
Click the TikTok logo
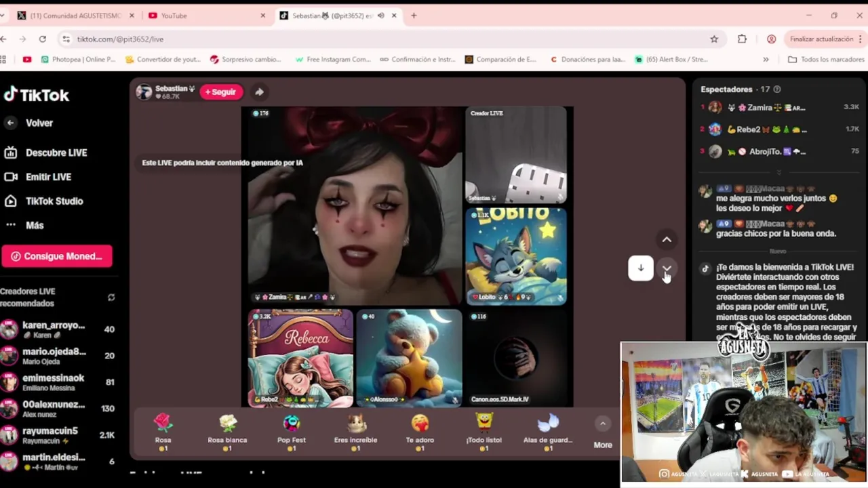tap(37, 95)
